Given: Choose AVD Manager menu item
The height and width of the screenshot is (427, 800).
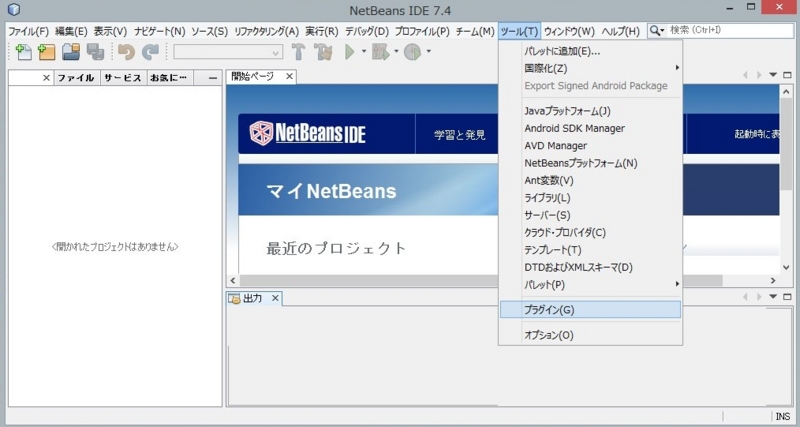Looking at the screenshot, I should tap(590, 146).
